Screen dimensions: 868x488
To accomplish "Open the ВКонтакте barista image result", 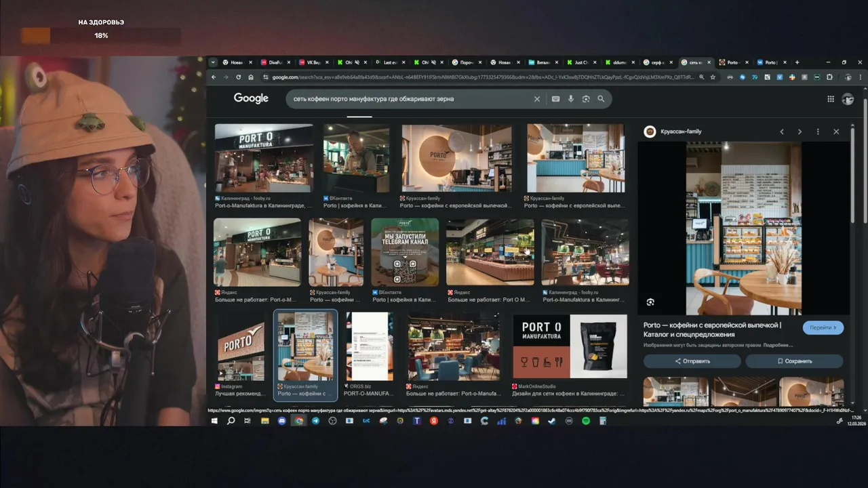I will coord(356,158).
